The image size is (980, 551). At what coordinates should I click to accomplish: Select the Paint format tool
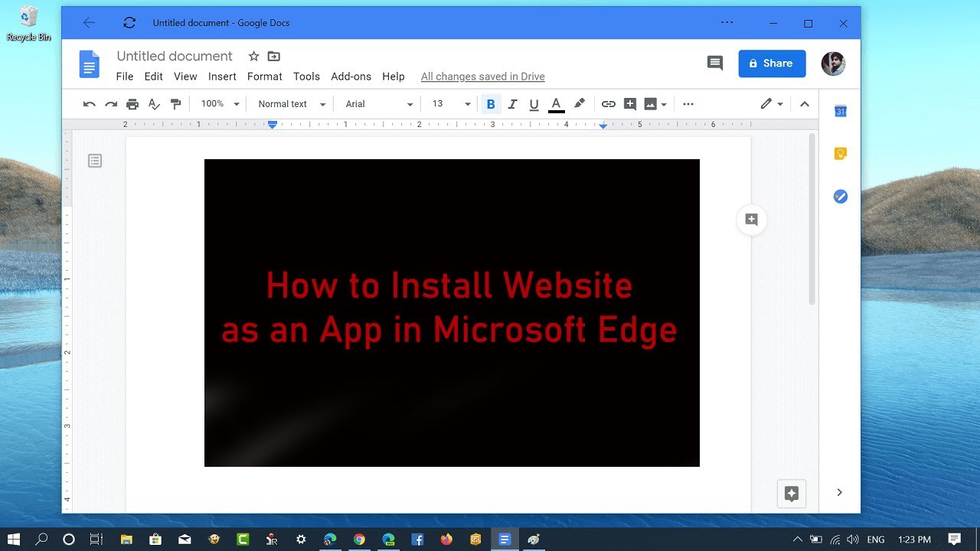(175, 104)
